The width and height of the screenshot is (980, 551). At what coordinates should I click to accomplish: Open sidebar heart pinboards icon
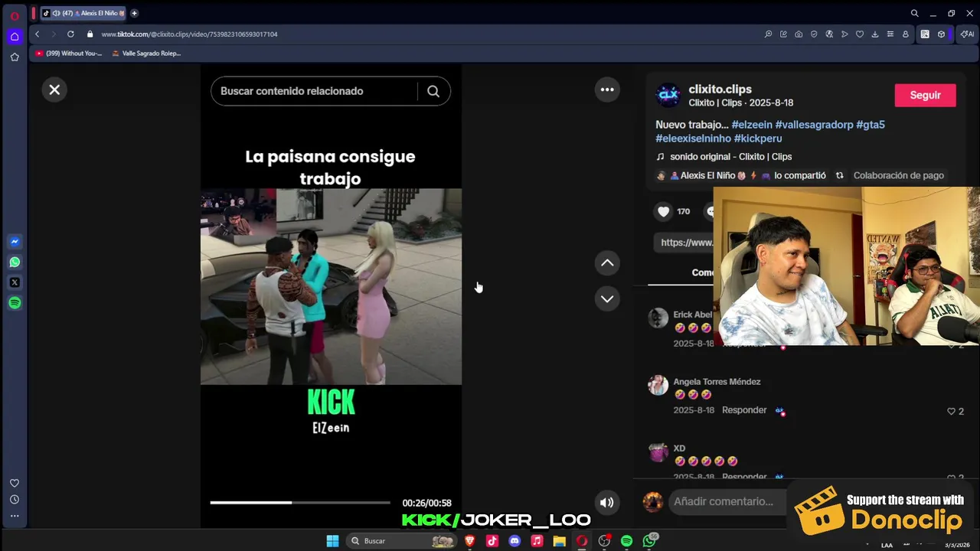click(x=15, y=483)
